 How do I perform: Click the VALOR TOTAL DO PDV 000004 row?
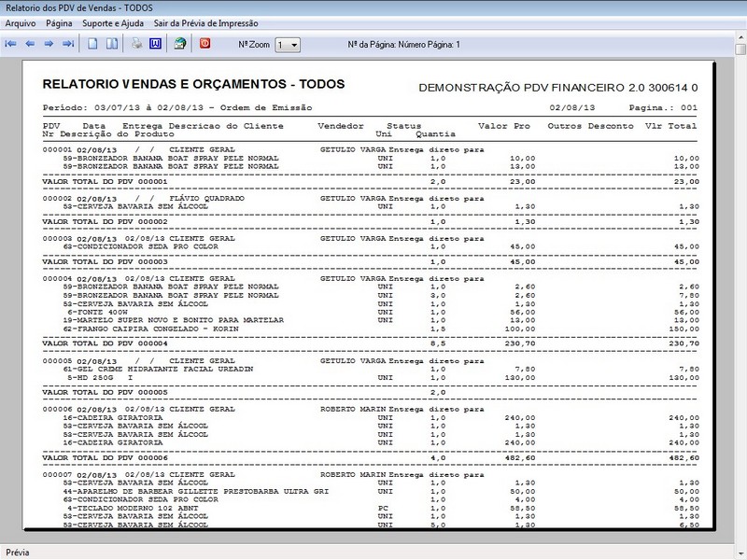105,343
